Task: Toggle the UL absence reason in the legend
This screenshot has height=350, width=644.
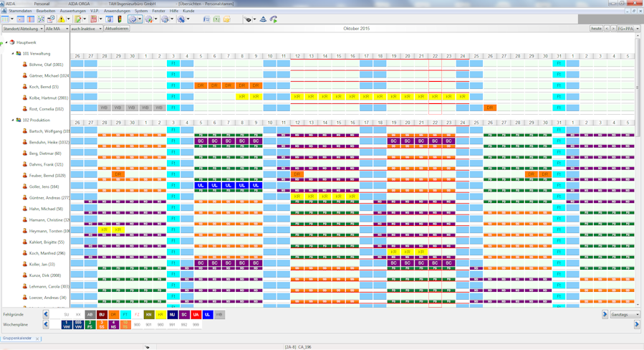Action: point(207,315)
